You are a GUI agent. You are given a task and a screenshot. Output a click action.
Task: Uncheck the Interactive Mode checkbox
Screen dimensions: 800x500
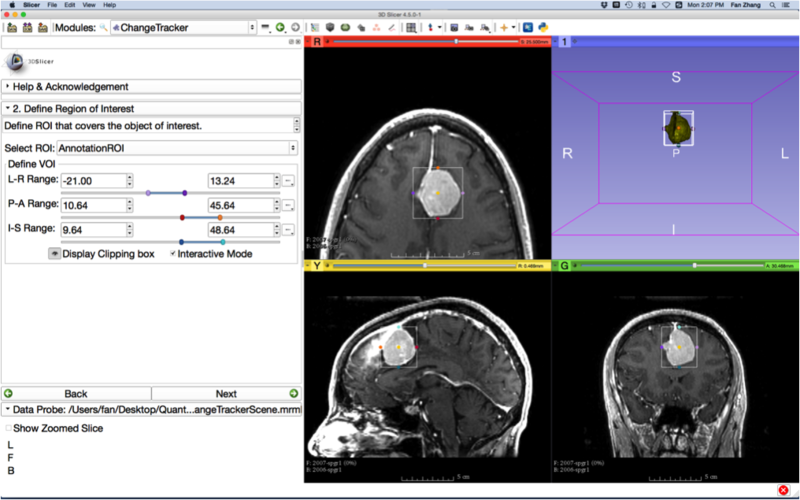(173, 254)
